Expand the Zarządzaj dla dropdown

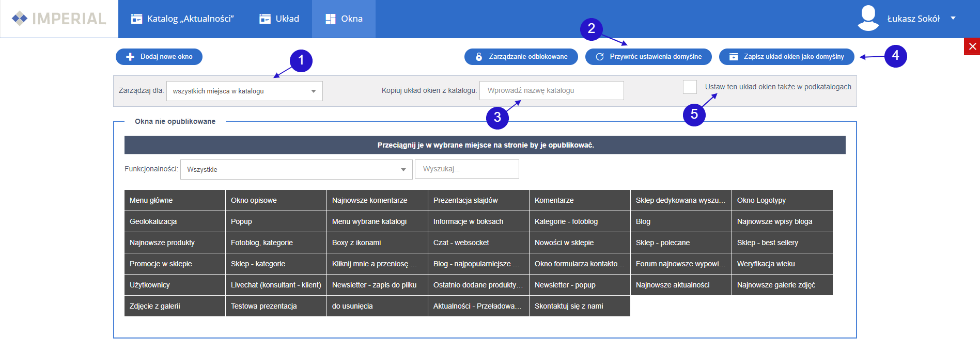(x=244, y=91)
